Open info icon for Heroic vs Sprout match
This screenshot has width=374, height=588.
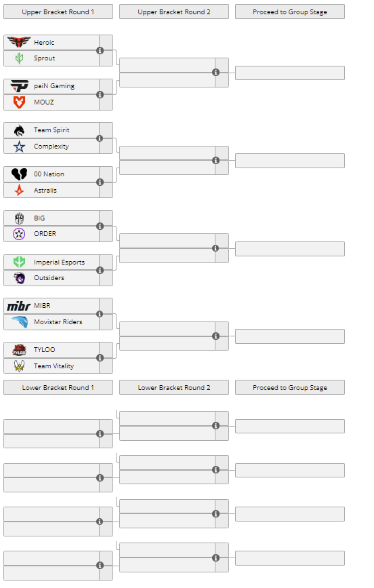point(100,51)
